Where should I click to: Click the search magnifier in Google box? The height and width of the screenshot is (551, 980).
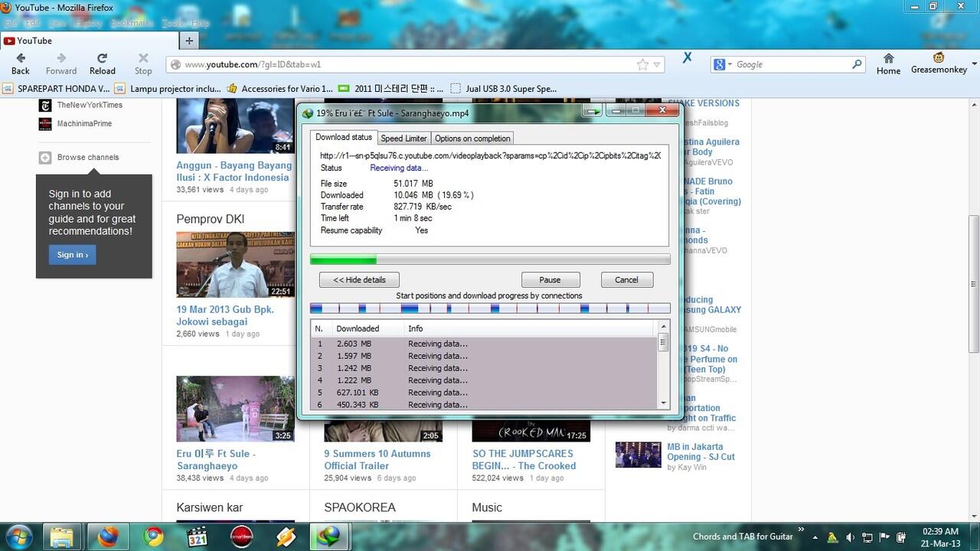coord(857,64)
